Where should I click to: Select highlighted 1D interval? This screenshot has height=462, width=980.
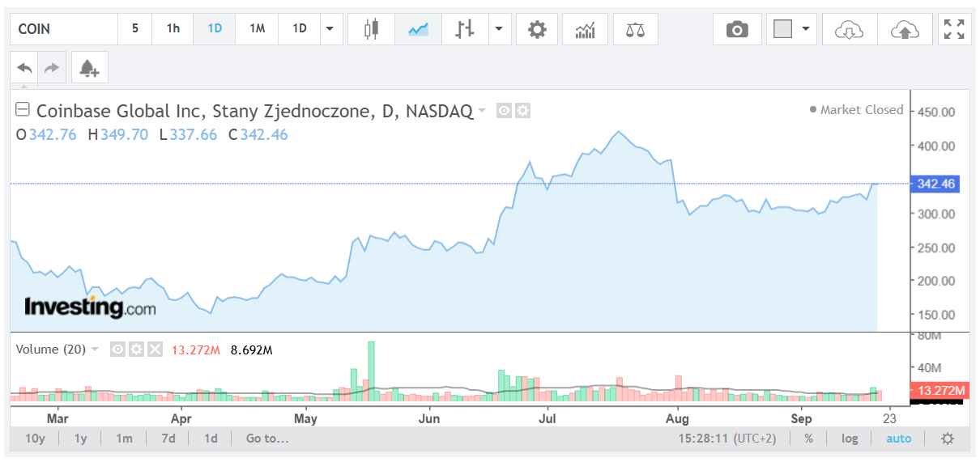[x=215, y=29]
